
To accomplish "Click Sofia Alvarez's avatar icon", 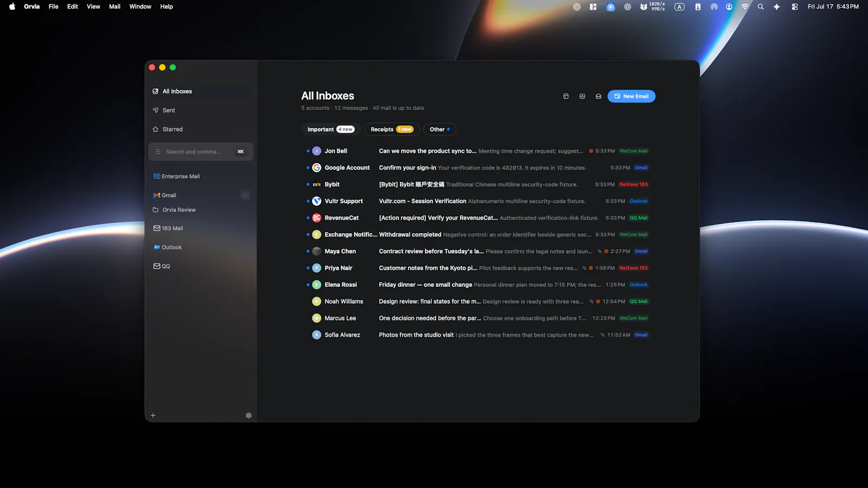I will coord(317,335).
